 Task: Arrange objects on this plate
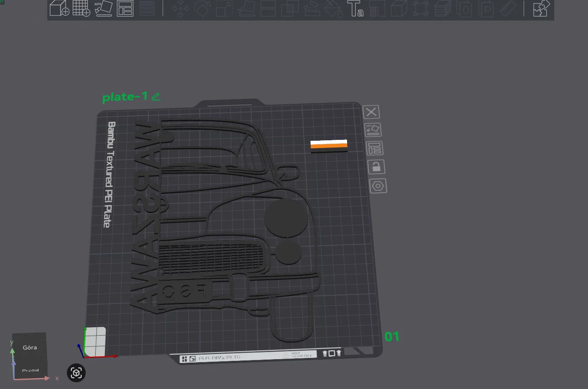[374, 148]
